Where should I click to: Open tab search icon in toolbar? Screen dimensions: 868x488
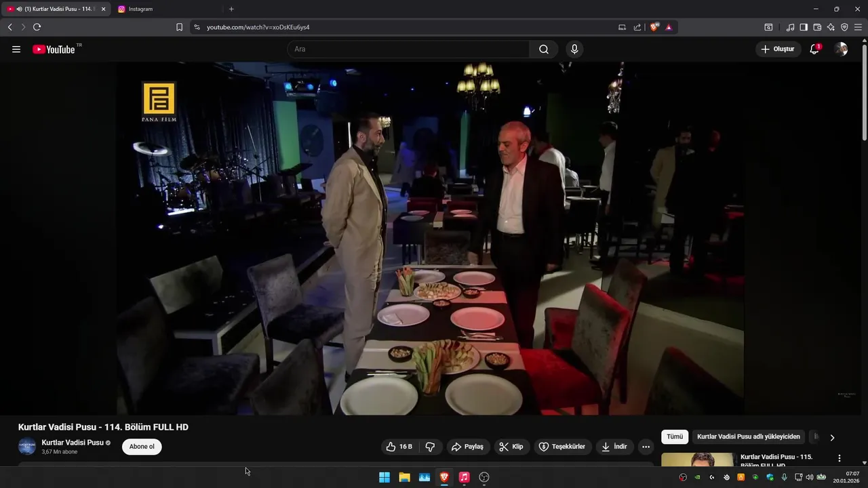pyautogui.click(x=768, y=27)
